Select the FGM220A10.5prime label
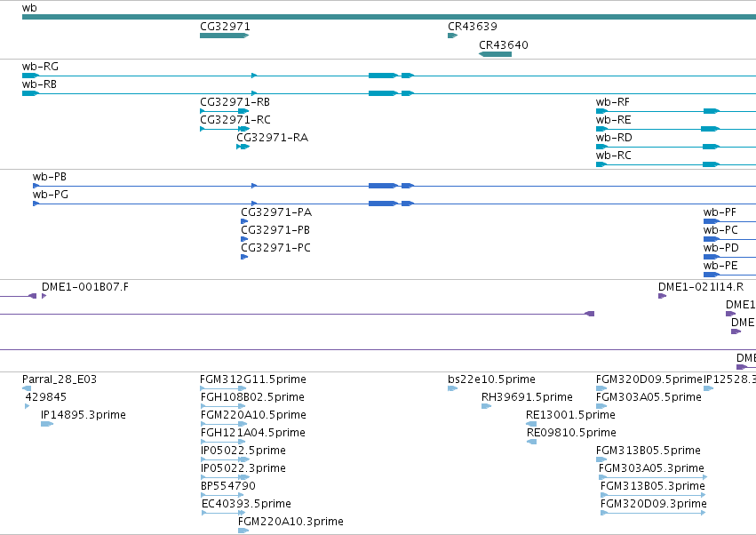Image resolution: width=756 pixels, height=535 pixels. 253,415
